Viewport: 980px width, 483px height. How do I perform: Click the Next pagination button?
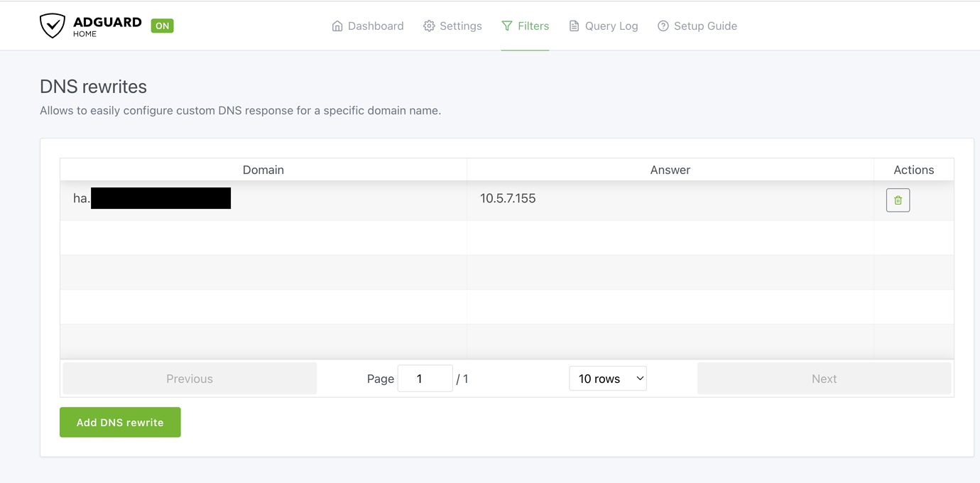pos(824,378)
